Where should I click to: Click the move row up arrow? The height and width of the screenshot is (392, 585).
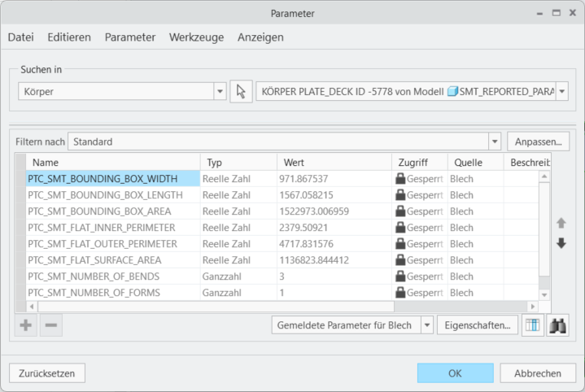561,223
